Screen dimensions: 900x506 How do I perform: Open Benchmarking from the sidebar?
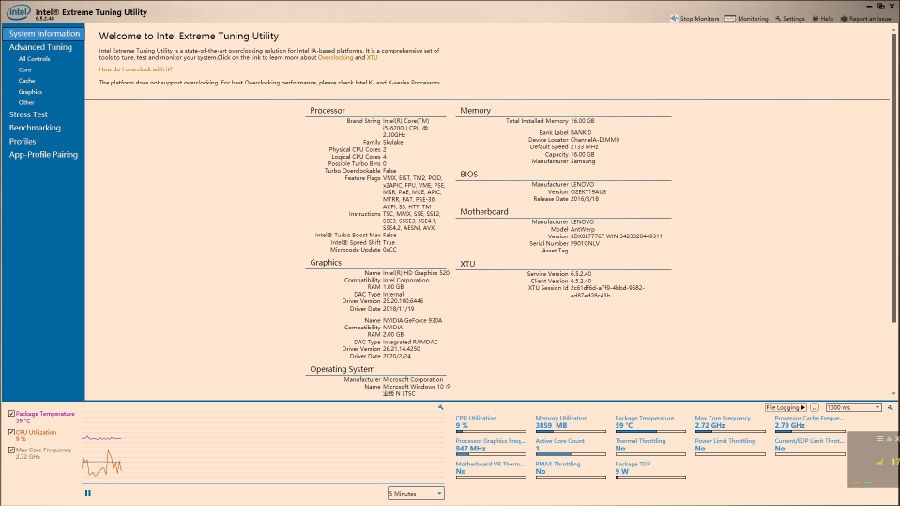(35, 128)
